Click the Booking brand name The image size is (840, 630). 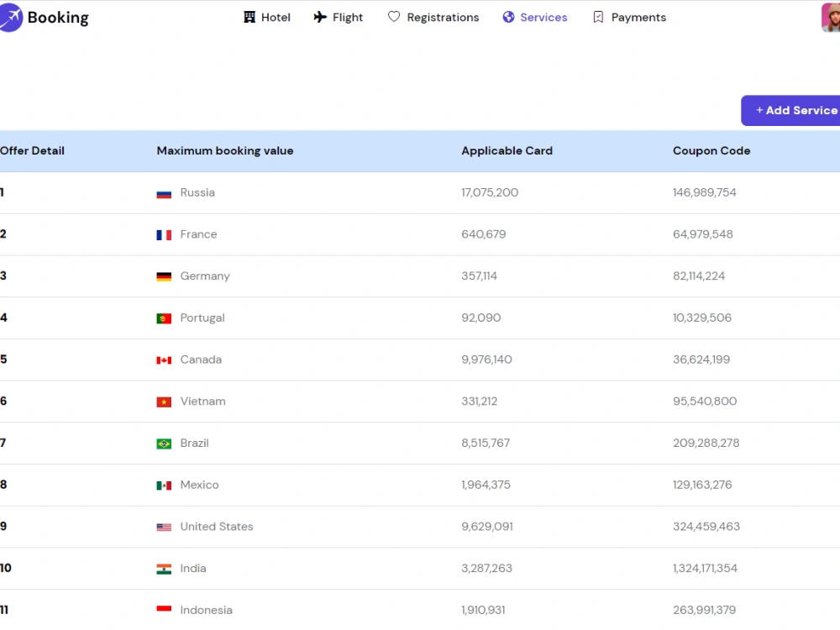point(58,18)
